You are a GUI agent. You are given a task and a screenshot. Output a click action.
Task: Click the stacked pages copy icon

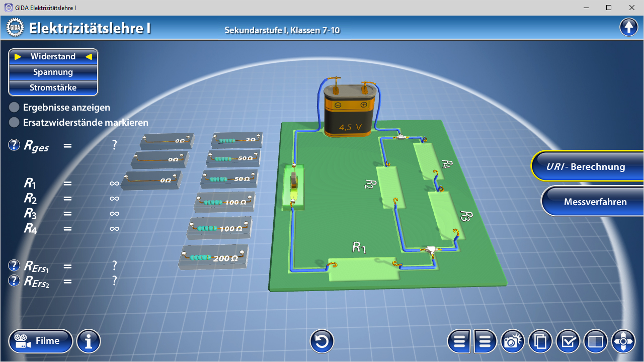540,342
